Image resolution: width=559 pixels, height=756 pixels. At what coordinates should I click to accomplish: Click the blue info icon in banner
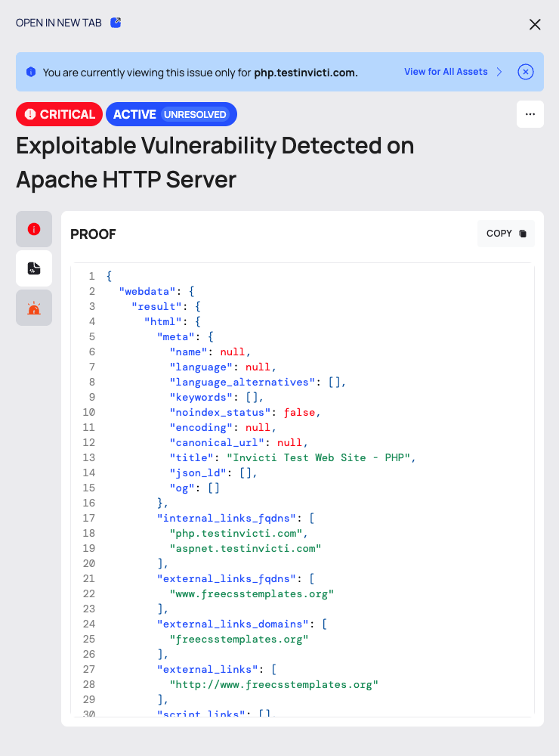31,72
